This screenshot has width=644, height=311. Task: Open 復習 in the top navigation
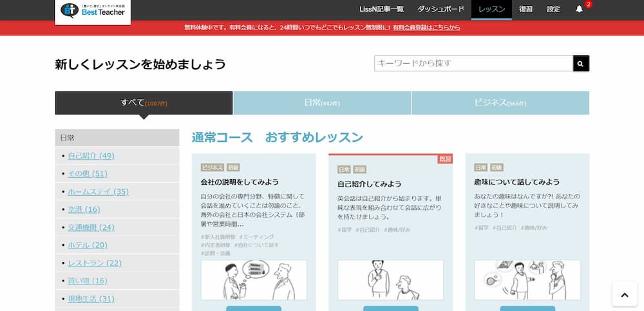tap(526, 9)
